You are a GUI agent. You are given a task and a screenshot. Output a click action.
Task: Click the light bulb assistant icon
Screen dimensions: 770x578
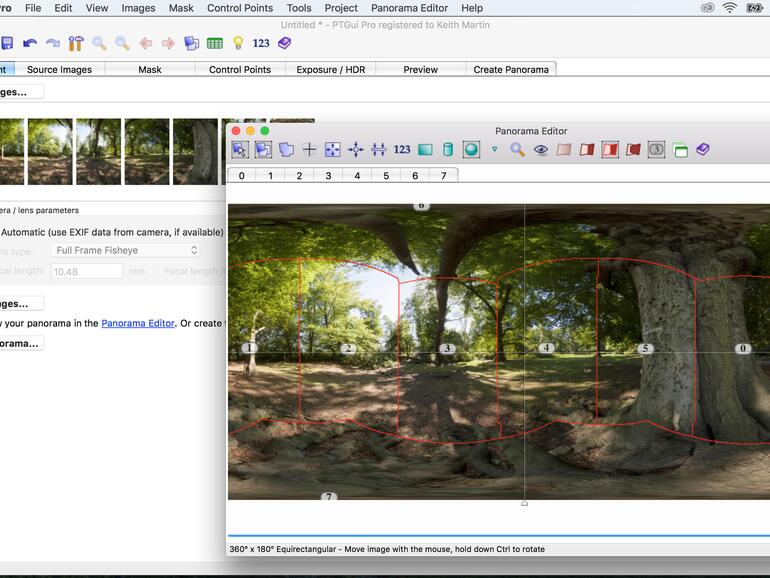[x=238, y=43]
